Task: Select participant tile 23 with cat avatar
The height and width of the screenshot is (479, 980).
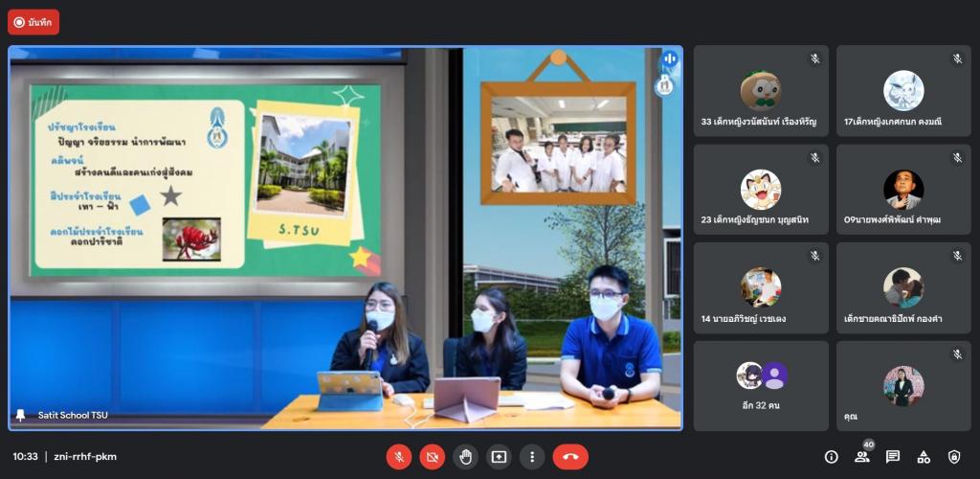Action: point(761,190)
